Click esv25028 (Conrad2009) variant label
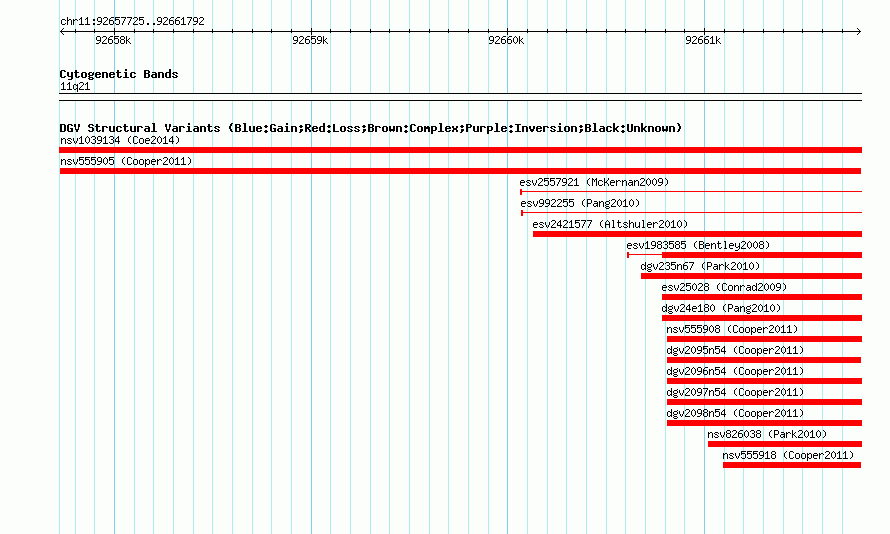 pos(724,287)
